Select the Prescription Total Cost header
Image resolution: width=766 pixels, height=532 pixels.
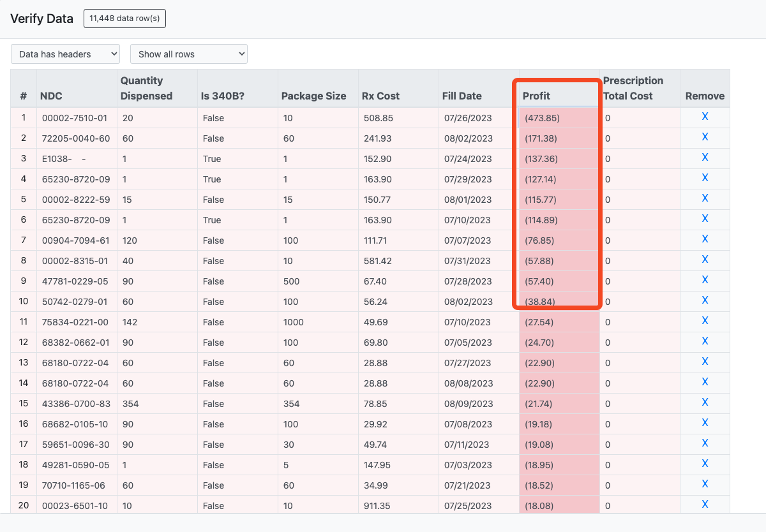tap(633, 88)
